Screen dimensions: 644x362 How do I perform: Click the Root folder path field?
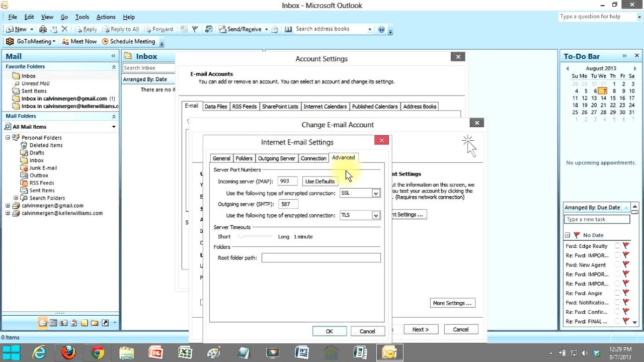pyautogui.click(x=321, y=258)
